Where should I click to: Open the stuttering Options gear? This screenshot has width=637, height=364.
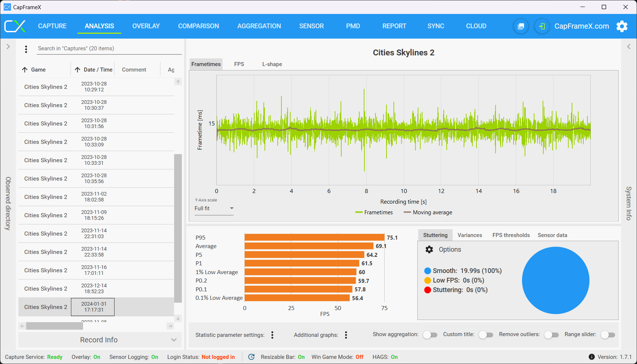tap(429, 250)
